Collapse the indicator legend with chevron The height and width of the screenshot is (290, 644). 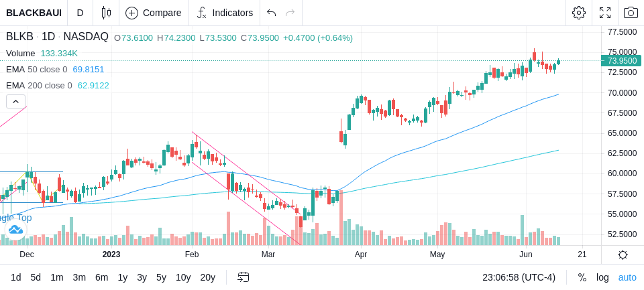pos(15,101)
